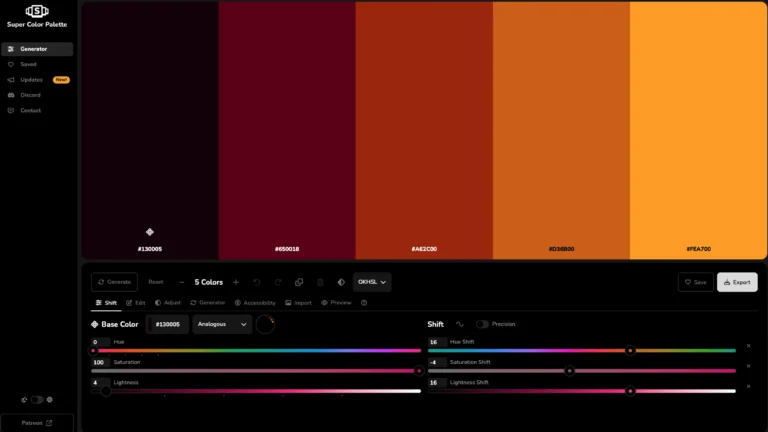
Task: Open the Patreon link
Action: tap(37, 423)
